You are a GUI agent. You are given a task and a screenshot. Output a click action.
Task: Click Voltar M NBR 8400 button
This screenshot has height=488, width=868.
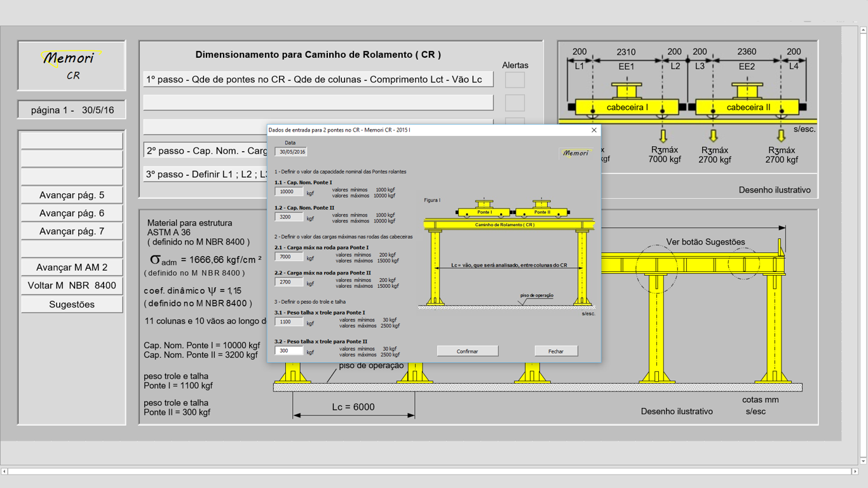point(72,285)
